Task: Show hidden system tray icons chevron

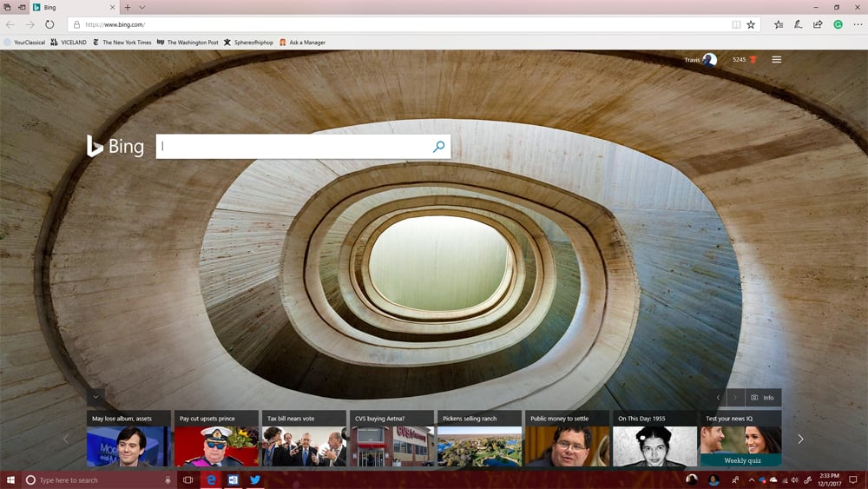Action: point(751,479)
